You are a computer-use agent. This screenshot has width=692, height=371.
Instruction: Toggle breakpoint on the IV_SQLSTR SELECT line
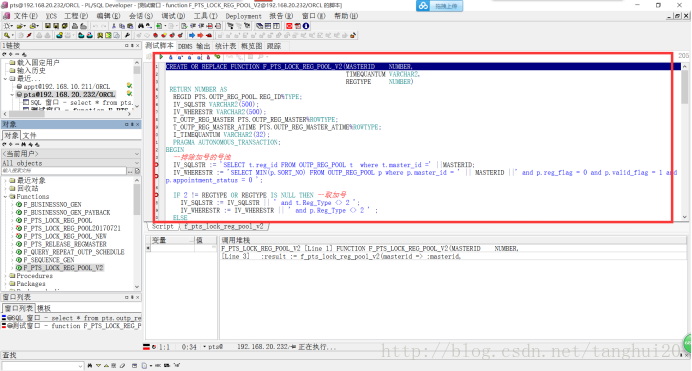point(156,165)
